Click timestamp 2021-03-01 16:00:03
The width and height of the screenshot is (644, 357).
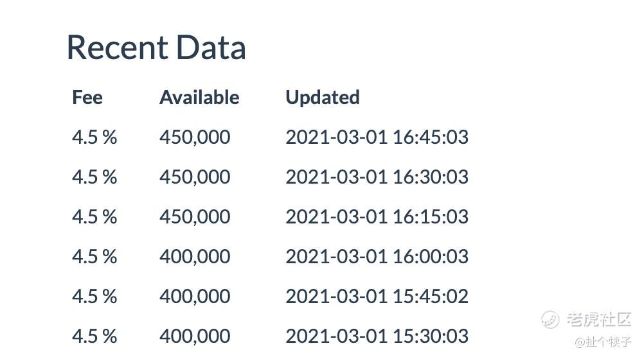coord(377,257)
